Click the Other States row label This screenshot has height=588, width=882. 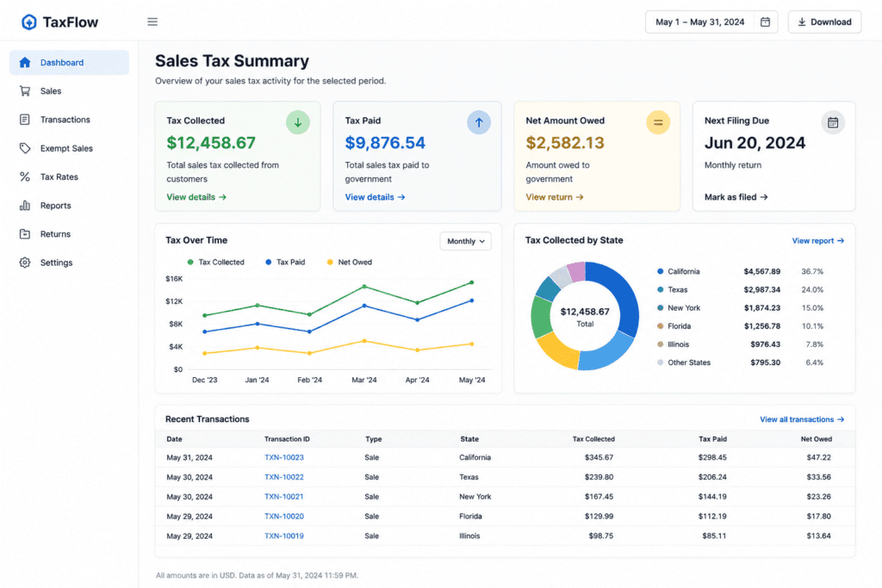point(689,362)
